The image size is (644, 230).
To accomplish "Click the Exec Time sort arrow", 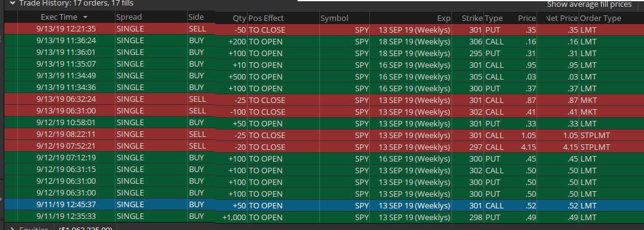I will [x=85, y=18].
